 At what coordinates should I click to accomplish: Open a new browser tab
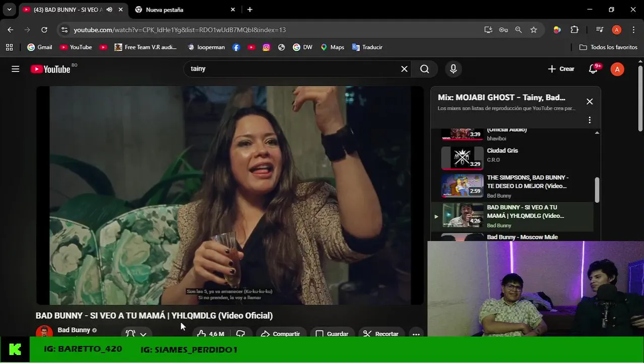(x=250, y=10)
